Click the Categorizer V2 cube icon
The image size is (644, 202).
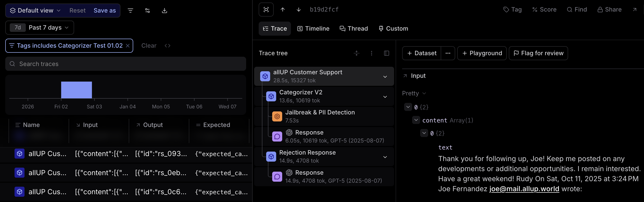pyautogui.click(x=271, y=96)
